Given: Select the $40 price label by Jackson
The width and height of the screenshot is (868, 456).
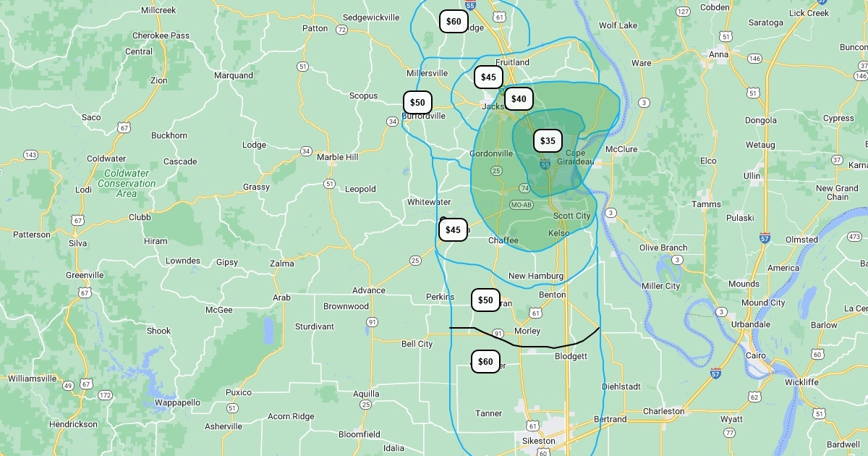Looking at the screenshot, I should pyautogui.click(x=519, y=99).
